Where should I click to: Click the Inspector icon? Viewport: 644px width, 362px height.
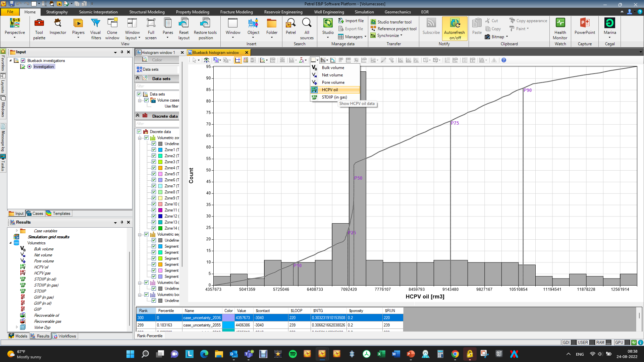58,23
